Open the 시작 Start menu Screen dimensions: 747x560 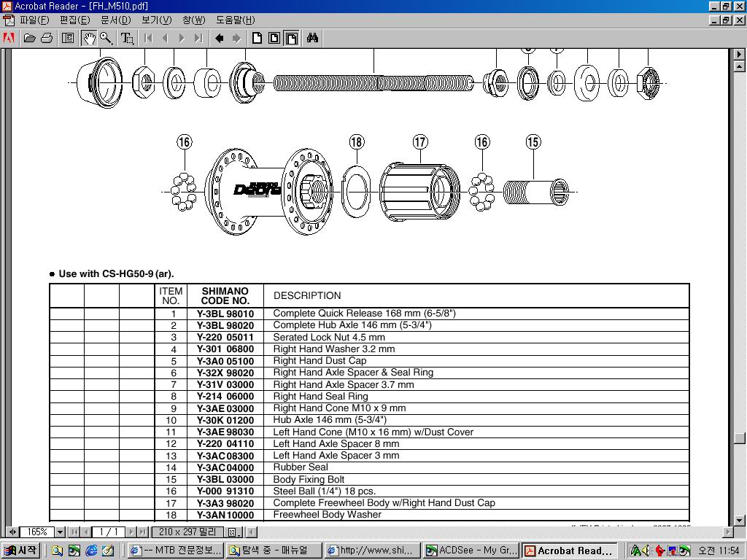click(20, 551)
